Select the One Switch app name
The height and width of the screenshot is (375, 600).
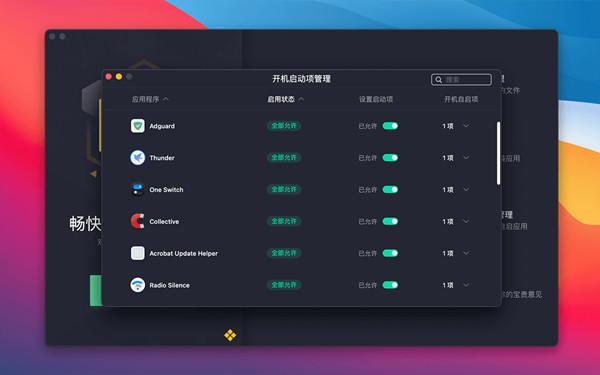pyautogui.click(x=166, y=189)
